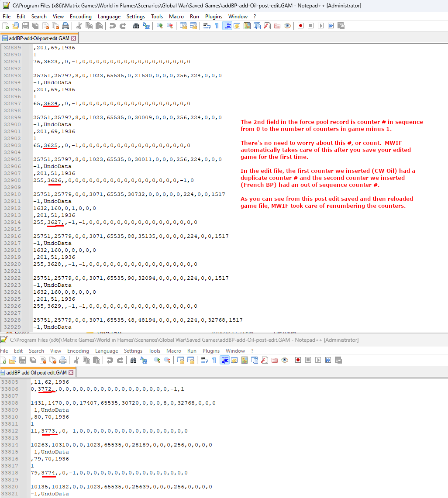Click Save icon in lower window toolbar
The width and height of the screenshot is (448, 498).
23,360
